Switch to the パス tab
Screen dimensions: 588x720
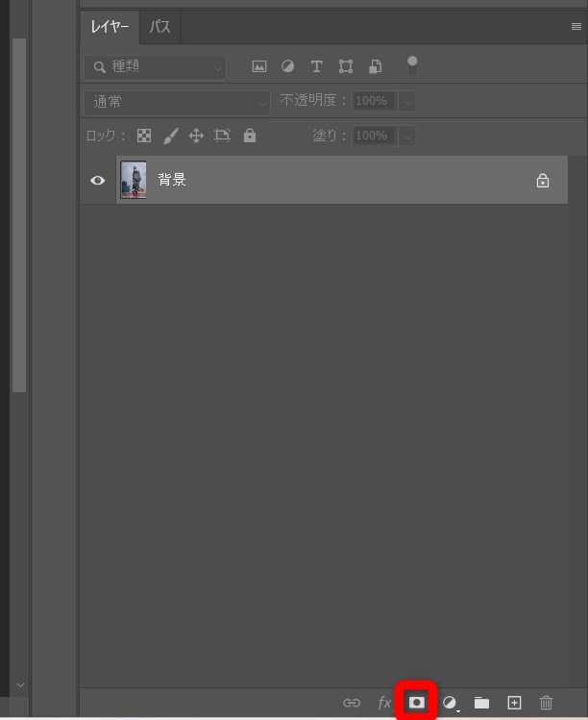click(x=159, y=27)
